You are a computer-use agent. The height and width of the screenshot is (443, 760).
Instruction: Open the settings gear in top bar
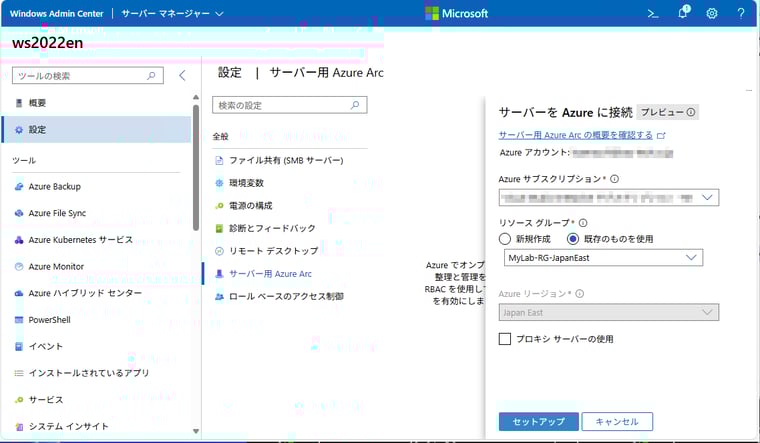(x=712, y=14)
